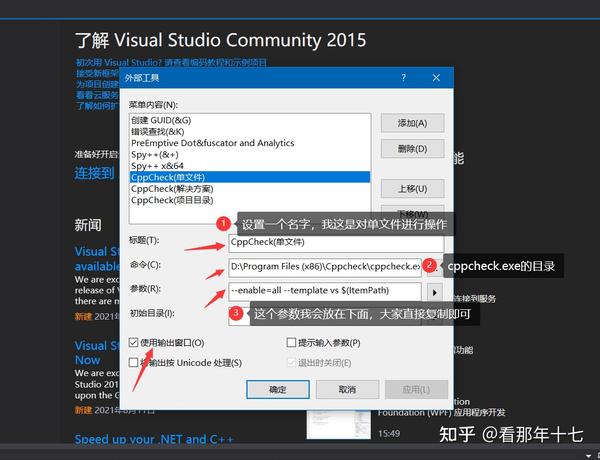The height and width of the screenshot is (460, 600).
Task: Click the 确定 button
Action: pyautogui.click(x=278, y=390)
